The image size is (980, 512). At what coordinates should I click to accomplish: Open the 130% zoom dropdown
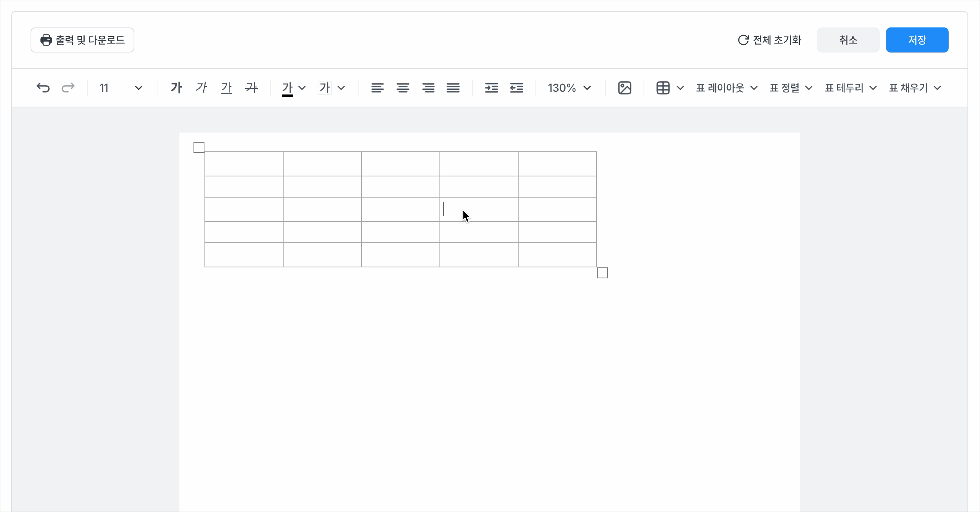(569, 88)
